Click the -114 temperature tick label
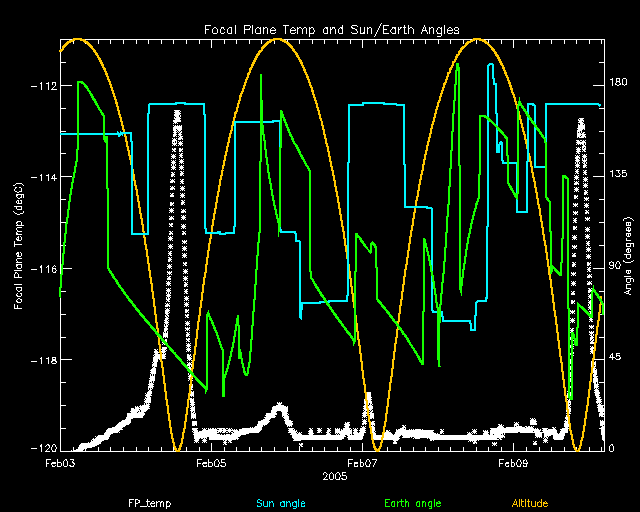 (42, 177)
